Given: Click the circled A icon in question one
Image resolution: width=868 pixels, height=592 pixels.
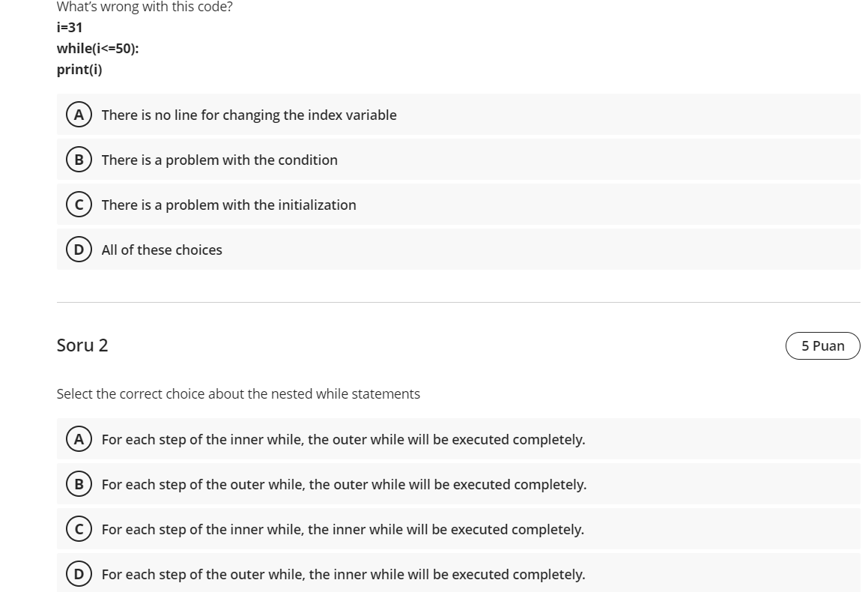Looking at the screenshot, I should tap(79, 114).
